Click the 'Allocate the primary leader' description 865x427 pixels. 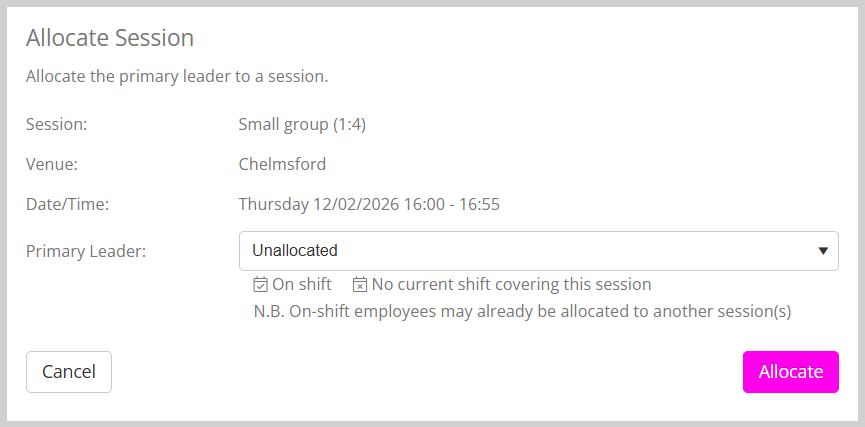coord(177,76)
